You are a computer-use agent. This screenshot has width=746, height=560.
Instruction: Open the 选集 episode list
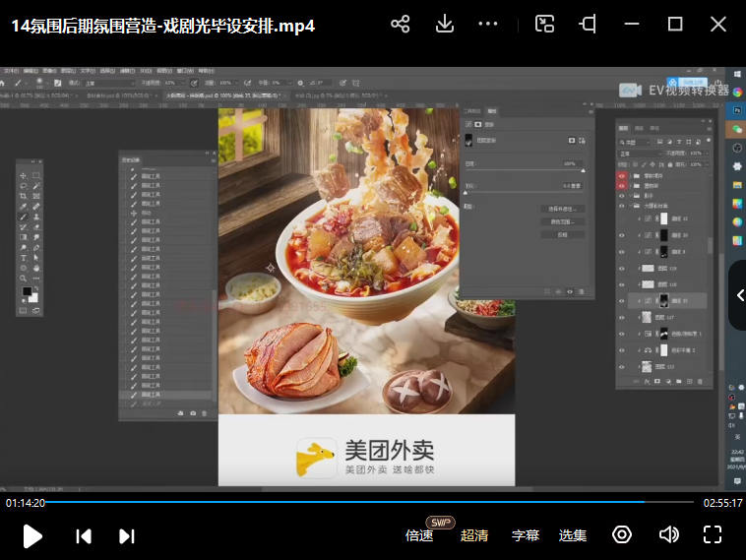(573, 535)
